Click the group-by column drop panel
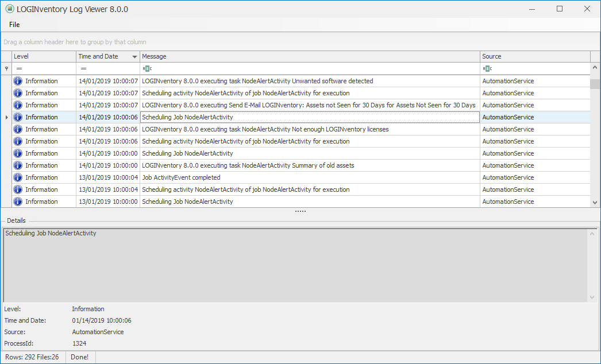 coord(300,42)
